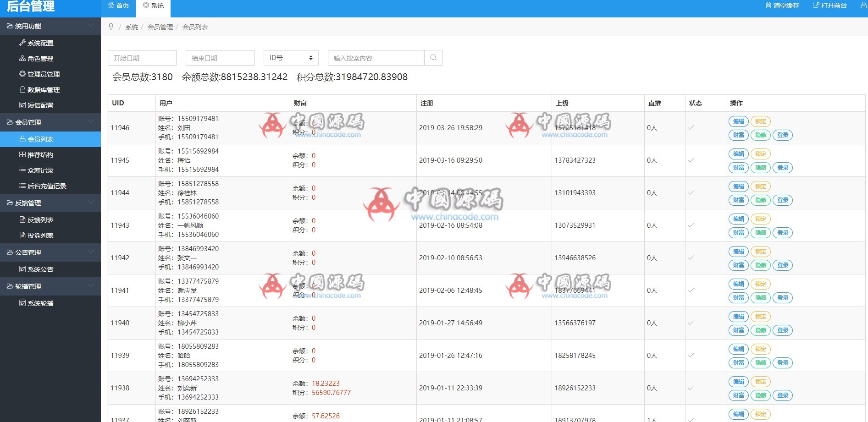Image resolution: width=868 pixels, height=422 pixels.
Task: Click the 开始日期 date input field
Action: tap(142, 58)
